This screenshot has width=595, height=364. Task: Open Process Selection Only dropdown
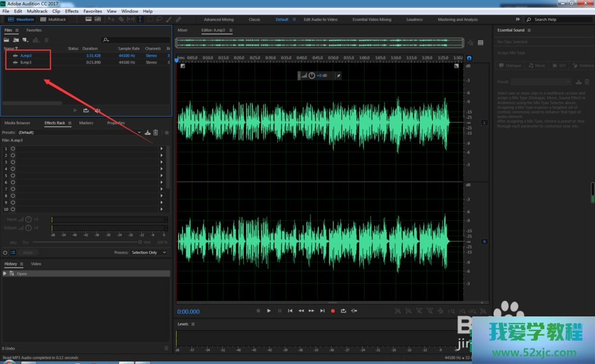pyautogui.click(x=148, y=252)
